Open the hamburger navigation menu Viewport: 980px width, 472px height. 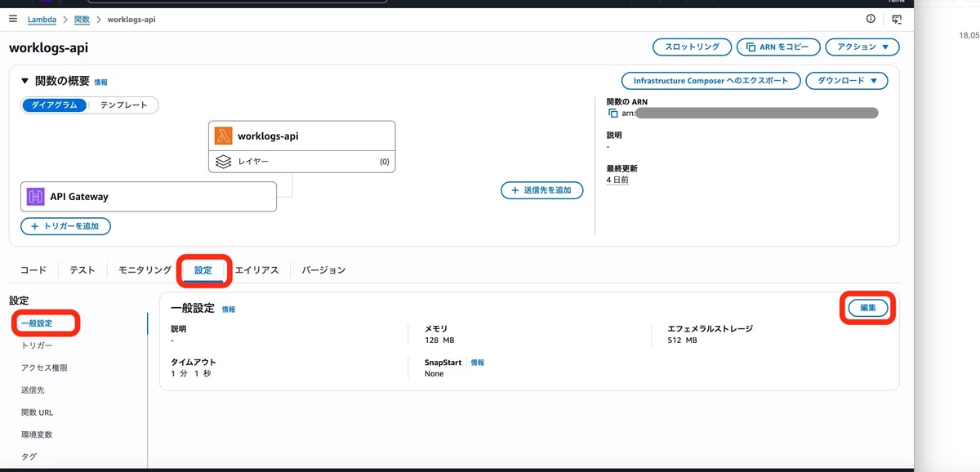click(12, 19)
